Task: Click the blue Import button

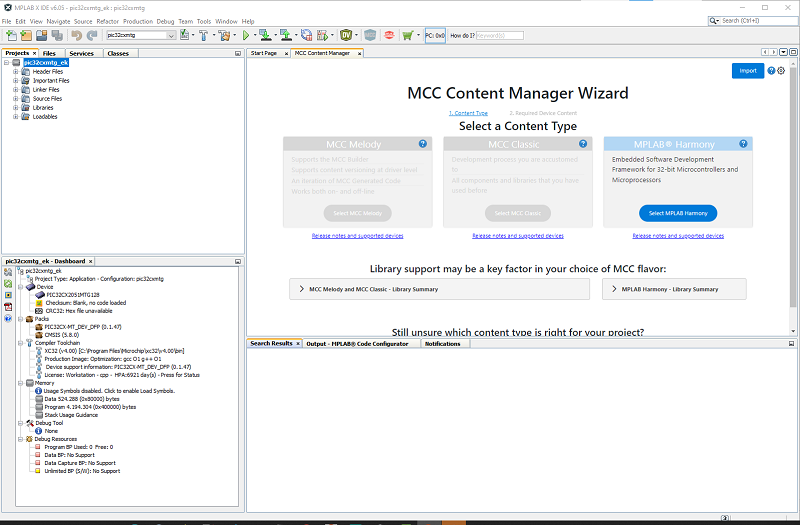Action: [x=747, y=71]
